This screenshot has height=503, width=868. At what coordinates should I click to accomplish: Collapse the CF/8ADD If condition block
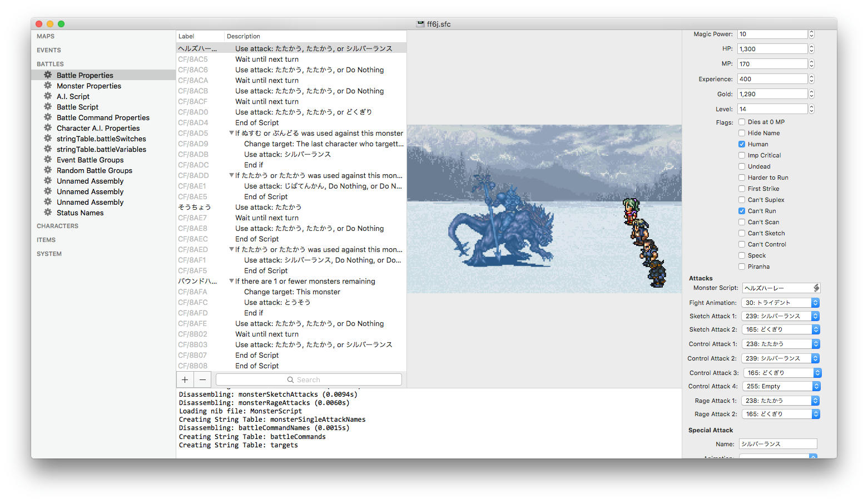point(231,176)
